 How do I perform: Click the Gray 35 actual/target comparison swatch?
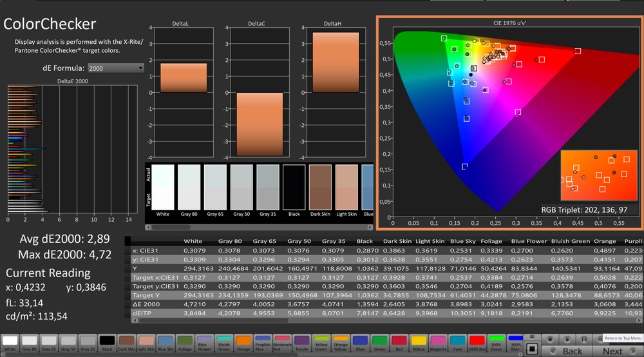[268, 188]
